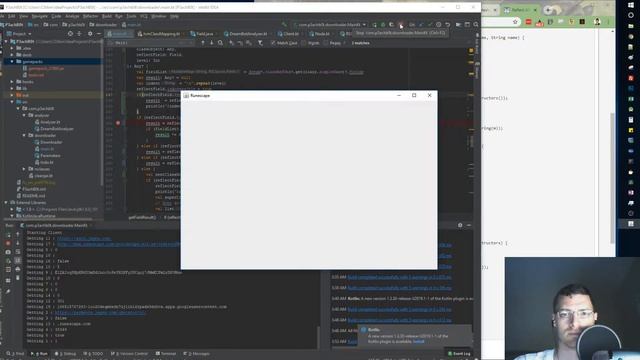
Task: Open the Refactor menu
Action: pos(90,16)
